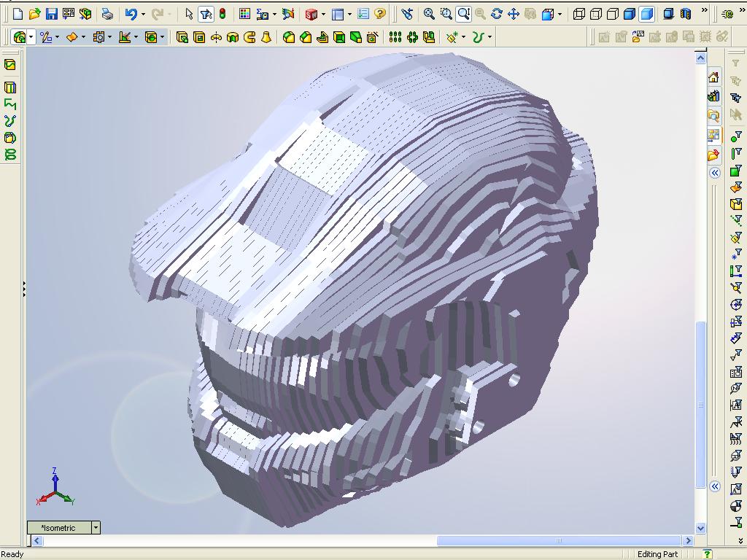The height and width of the screenshot is (560, 747).
Task: Switch to Hidden Lines Visible display
Action: 596,15
